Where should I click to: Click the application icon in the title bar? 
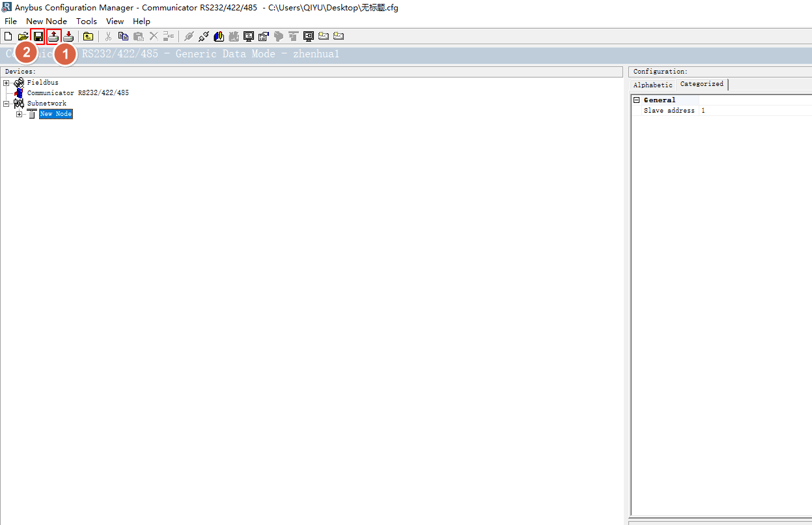[6, 8]
